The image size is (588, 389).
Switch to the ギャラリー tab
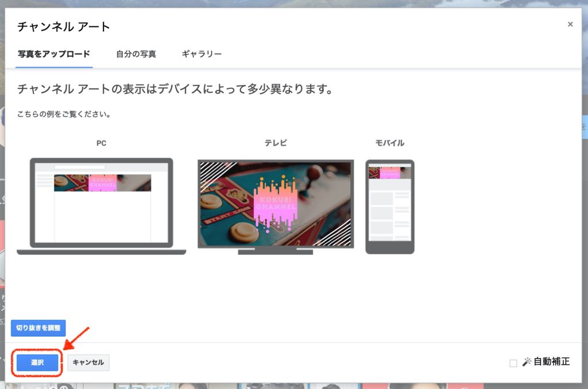pyautogui.click(x=200, y=53)
